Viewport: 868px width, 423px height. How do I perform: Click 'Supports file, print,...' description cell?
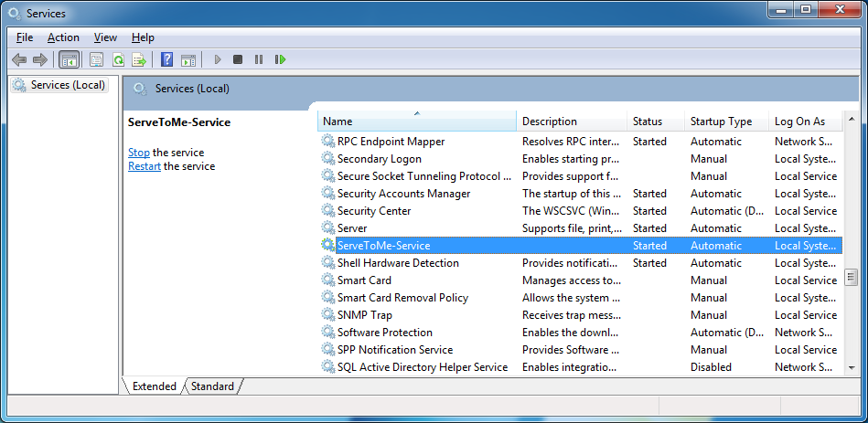pos(572,227)
